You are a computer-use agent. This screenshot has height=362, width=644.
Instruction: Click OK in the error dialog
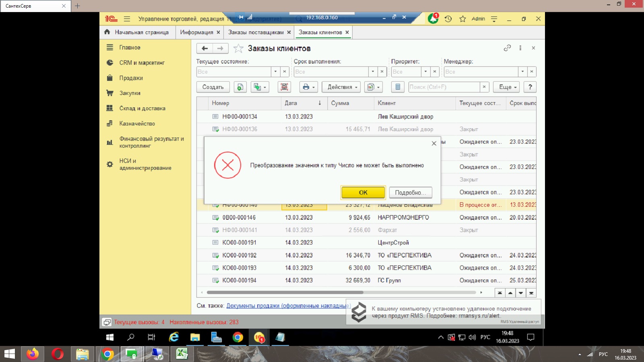click(x=363, y=193)
